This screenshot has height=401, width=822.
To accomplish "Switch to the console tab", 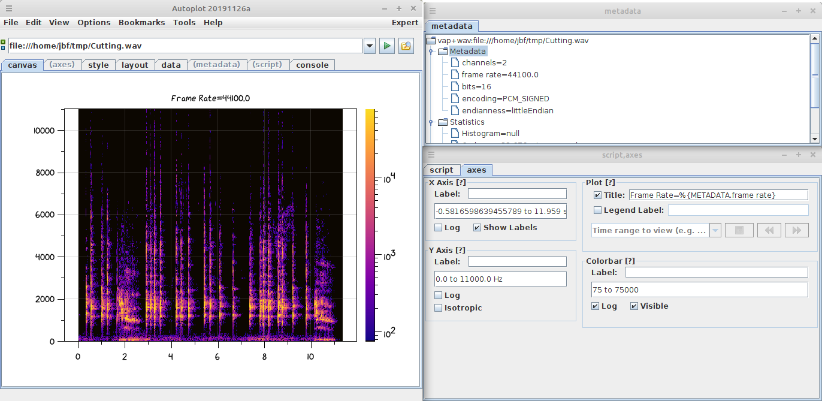I will [312, 65].
